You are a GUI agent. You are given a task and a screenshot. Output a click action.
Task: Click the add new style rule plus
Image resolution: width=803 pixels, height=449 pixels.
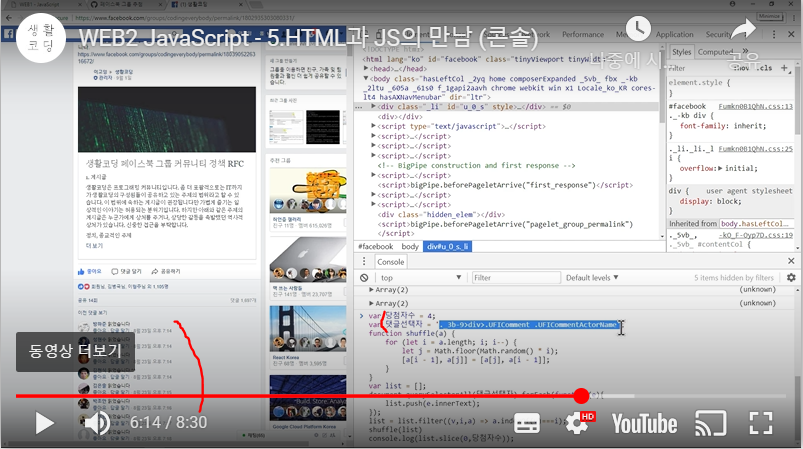784,68
